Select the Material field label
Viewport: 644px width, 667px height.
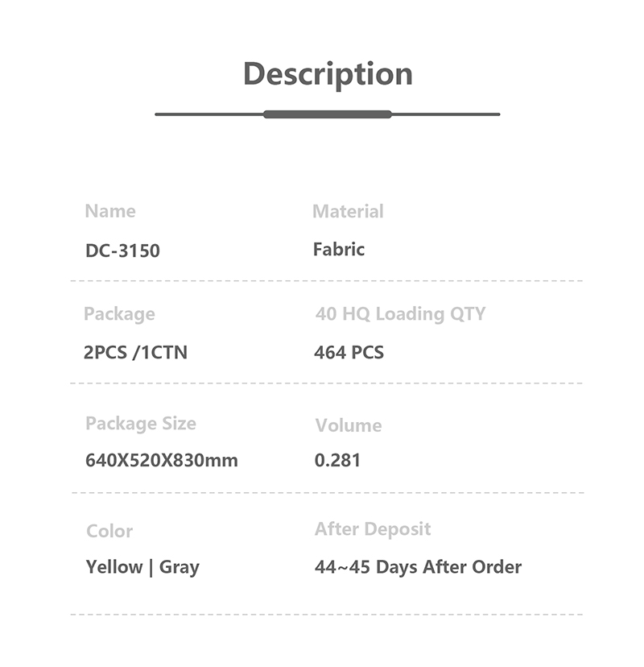pos(348,211)
